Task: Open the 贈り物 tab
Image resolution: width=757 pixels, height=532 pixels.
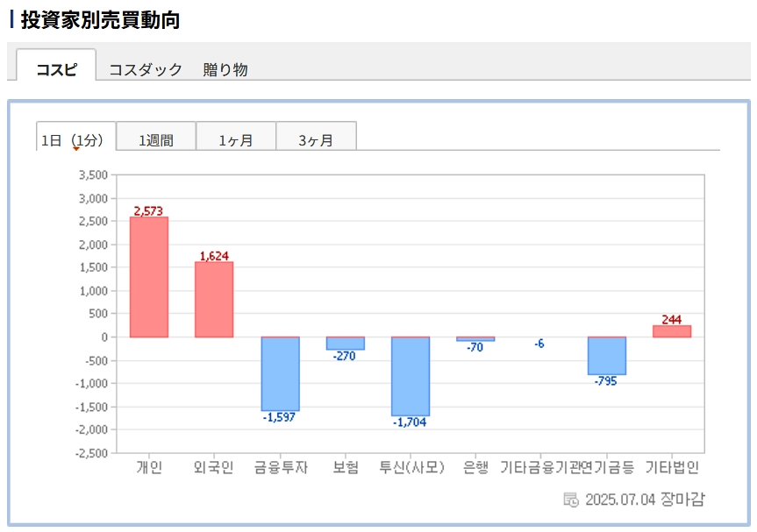Action: click(x=225, y=69)
